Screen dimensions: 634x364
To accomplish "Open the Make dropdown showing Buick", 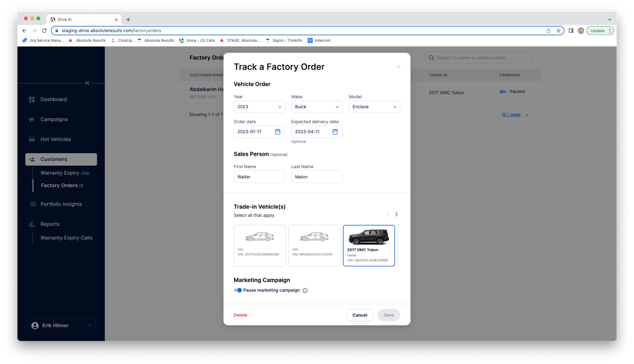I will [x=317, y=107].
